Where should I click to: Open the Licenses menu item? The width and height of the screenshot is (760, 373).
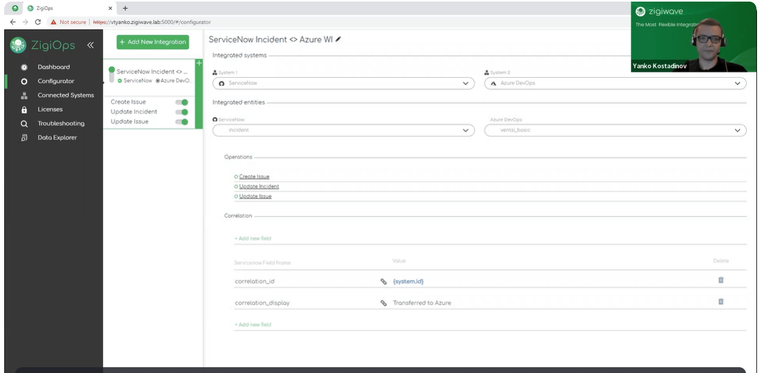[50, 109]
